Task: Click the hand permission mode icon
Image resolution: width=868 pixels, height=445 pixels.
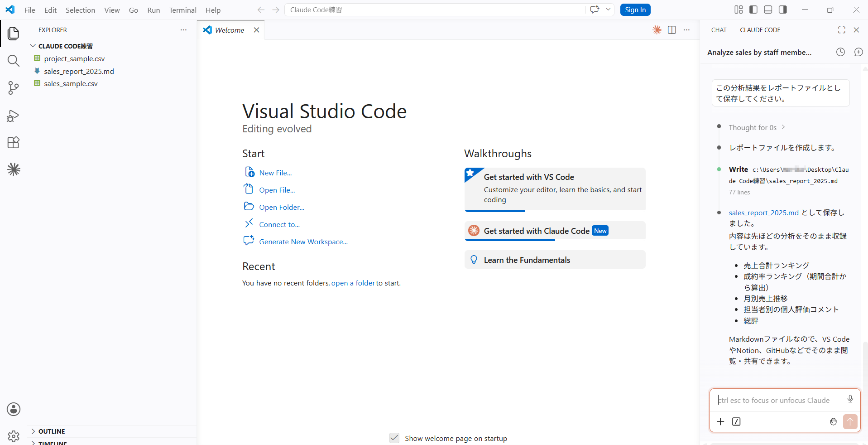Action: click(833, 421)
